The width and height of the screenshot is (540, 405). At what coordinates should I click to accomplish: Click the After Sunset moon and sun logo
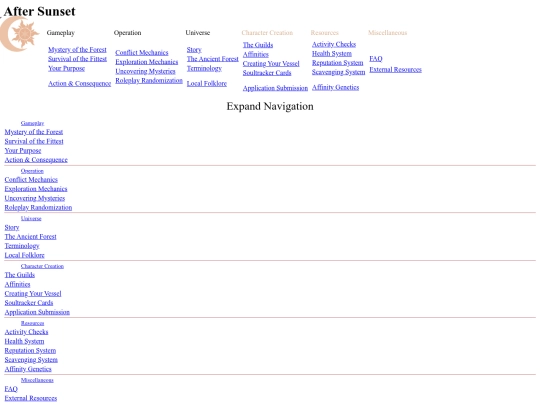19,33
